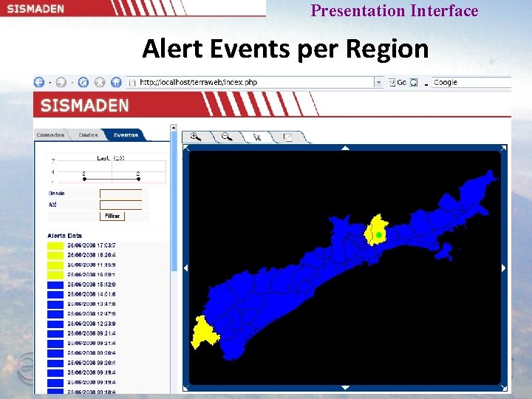The width and height of the screenshot is (532, 399).
Task: Pan the map north with top arrow
Action: (x=345, y=148)
